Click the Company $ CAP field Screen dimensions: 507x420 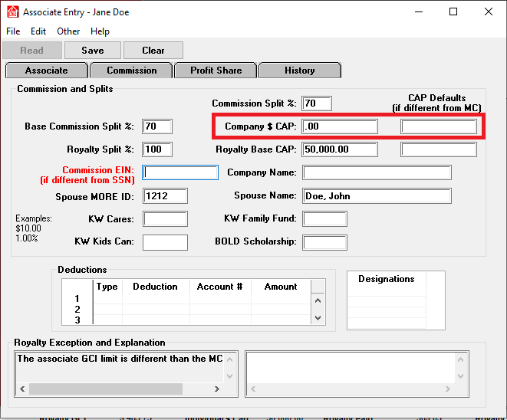(340, 126)
